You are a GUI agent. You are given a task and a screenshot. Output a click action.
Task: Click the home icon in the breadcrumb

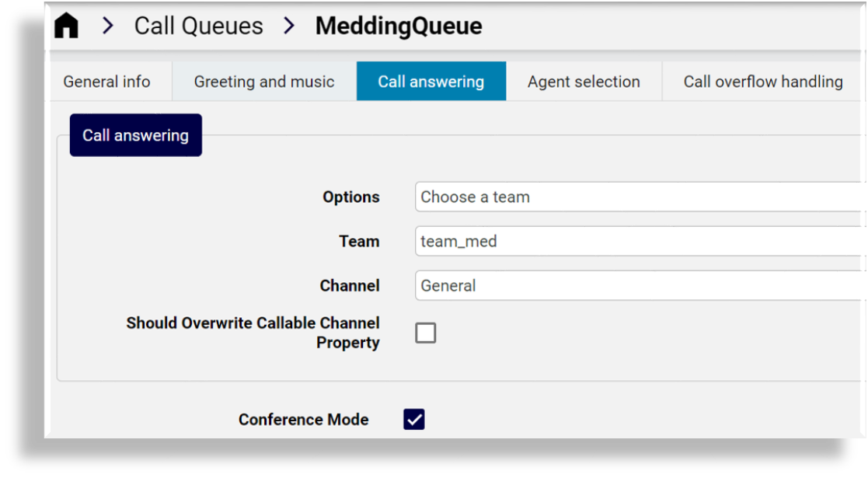click(x=66, y=25)
